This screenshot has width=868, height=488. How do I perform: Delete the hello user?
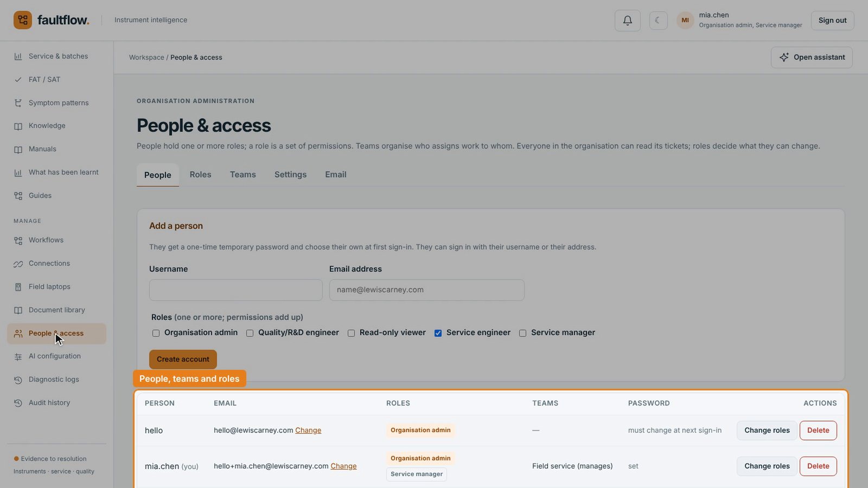[x=818, y=431]
